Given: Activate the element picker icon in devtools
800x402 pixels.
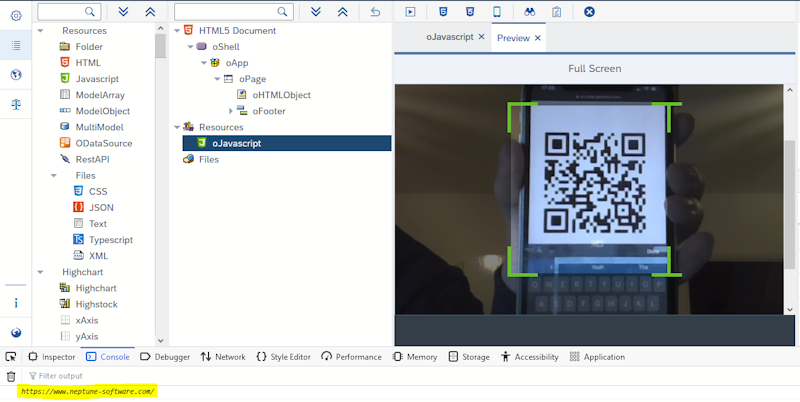Looking at the screenshot, I should click(x=11, y=357).
